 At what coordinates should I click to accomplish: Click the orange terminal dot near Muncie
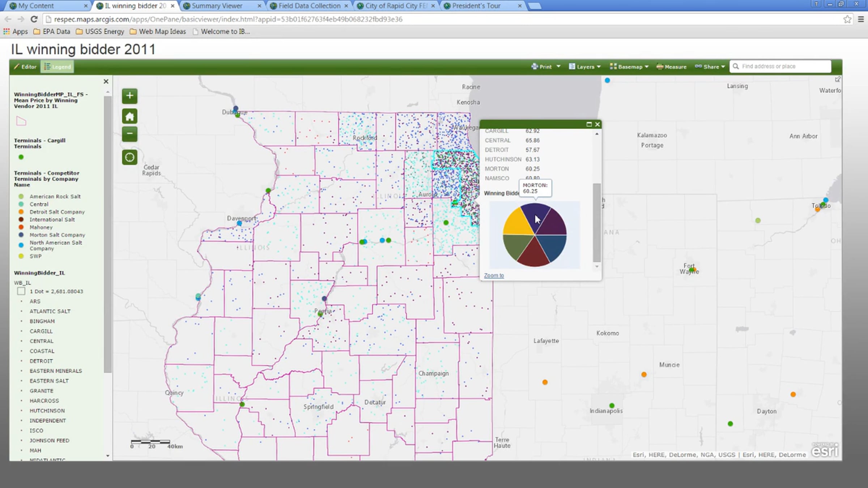644,374
